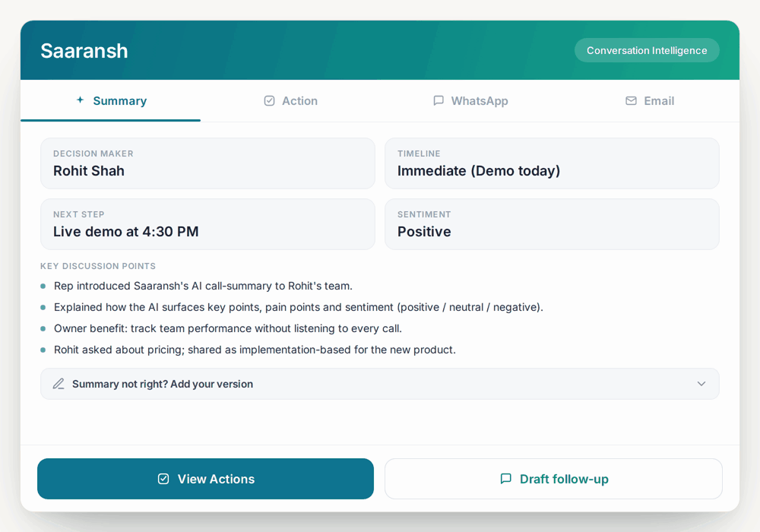
Task: Click the chevron arrow on summary editor row
Action: (701, 384)
